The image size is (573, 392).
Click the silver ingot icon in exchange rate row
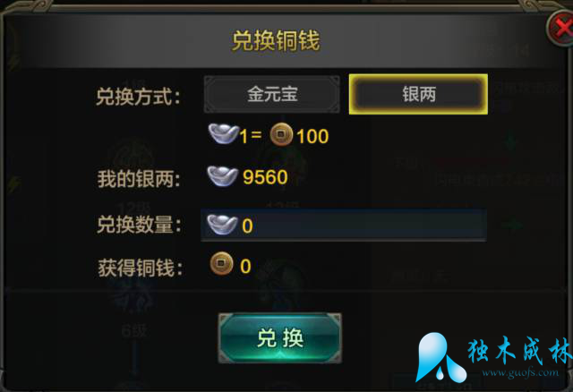point(223,133)
